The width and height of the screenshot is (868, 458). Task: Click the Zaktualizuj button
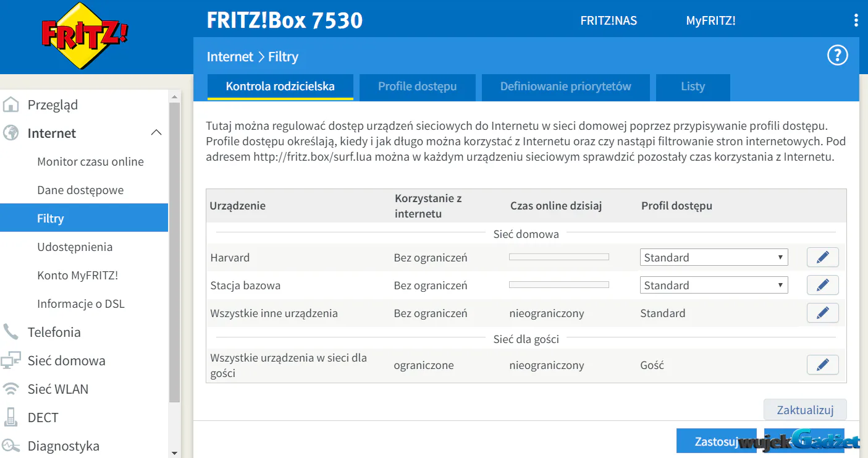coord(805,410)
